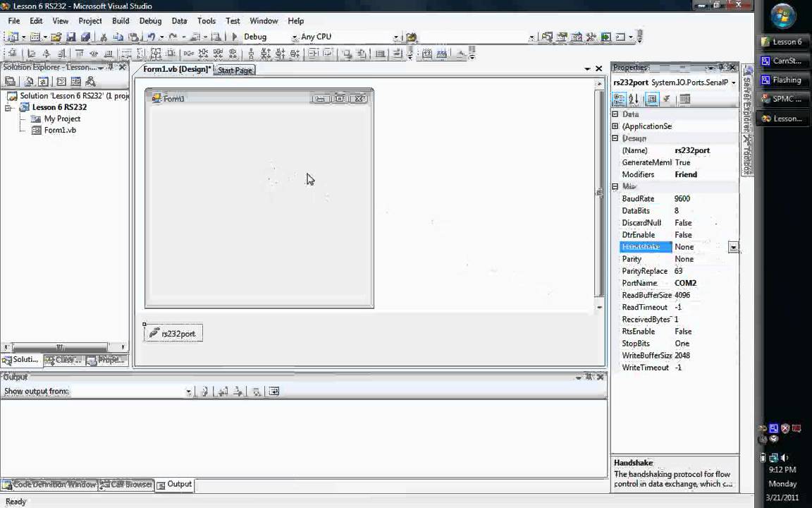The width and height of the screenshot is (812, 508).
Task: Click the Cut toolbar icon
Action: tap(104, 37)
